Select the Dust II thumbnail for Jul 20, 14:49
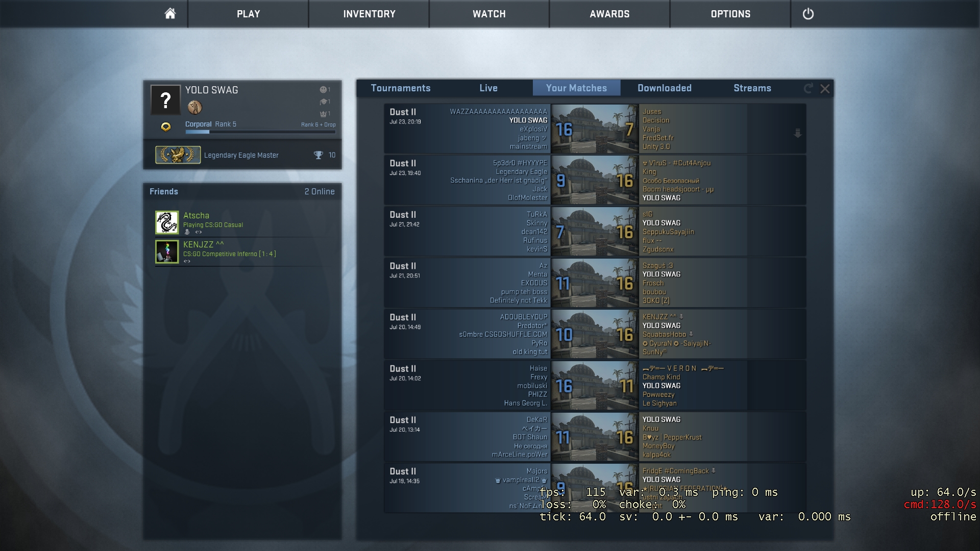 pyautogui.click(x=595, y=334)
